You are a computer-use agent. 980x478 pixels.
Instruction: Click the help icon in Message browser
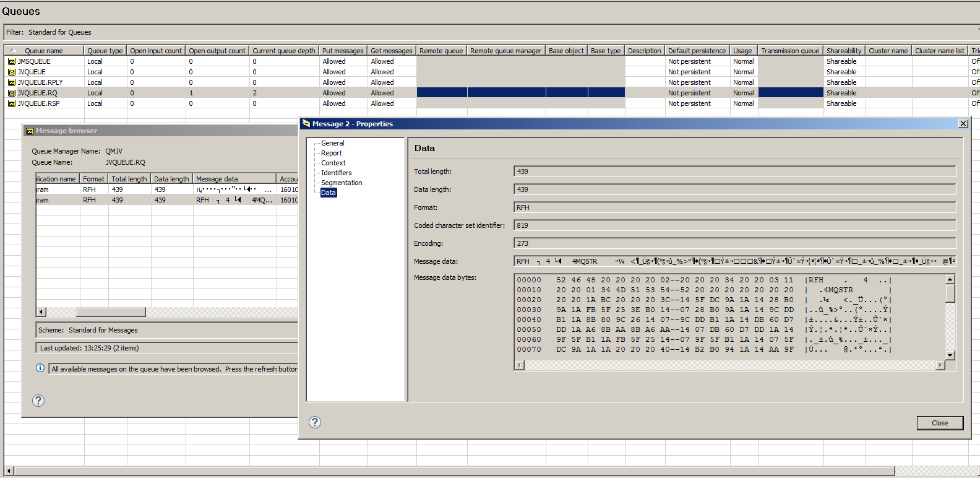point(38,401)
